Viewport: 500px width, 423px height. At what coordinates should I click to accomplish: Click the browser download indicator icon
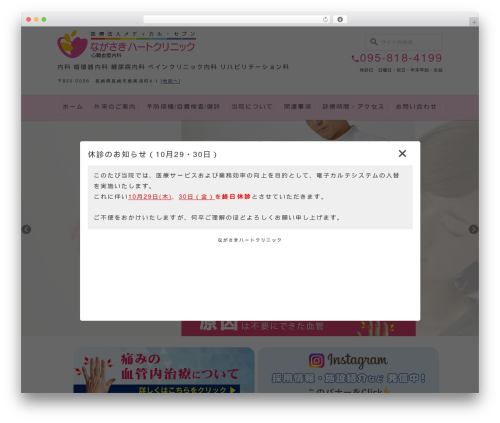[x=340, y=19]
